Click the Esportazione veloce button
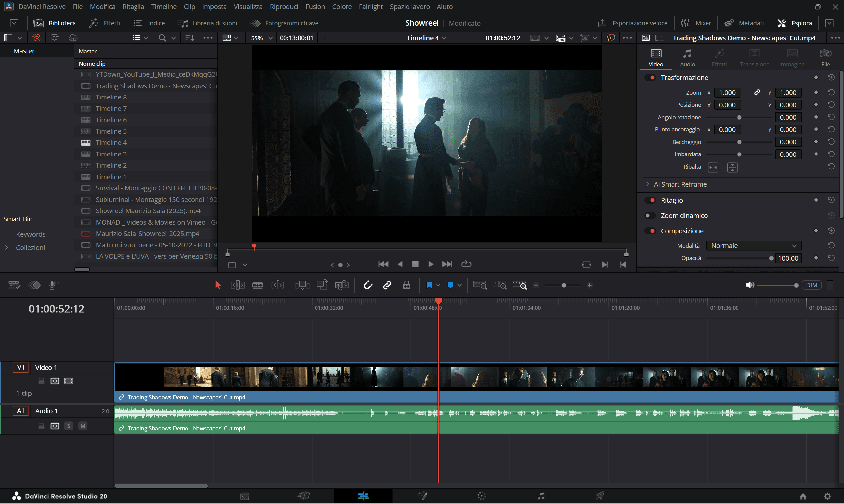Viewport: 844px width, 504px height. click(633, 23)
